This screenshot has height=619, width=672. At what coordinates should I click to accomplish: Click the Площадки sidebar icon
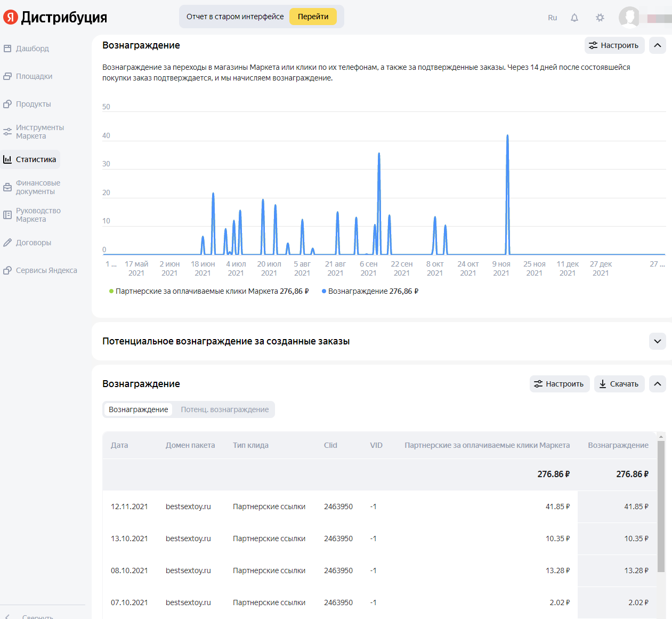(x=7, y=76)
